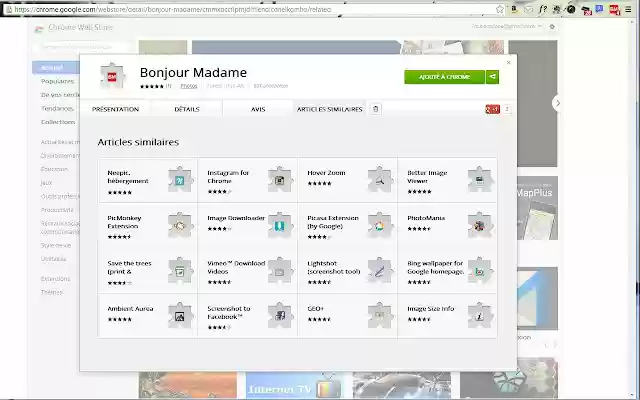Open the Photos category link
Viewport: 640px width, 400px height.
[x=189, y=86]
